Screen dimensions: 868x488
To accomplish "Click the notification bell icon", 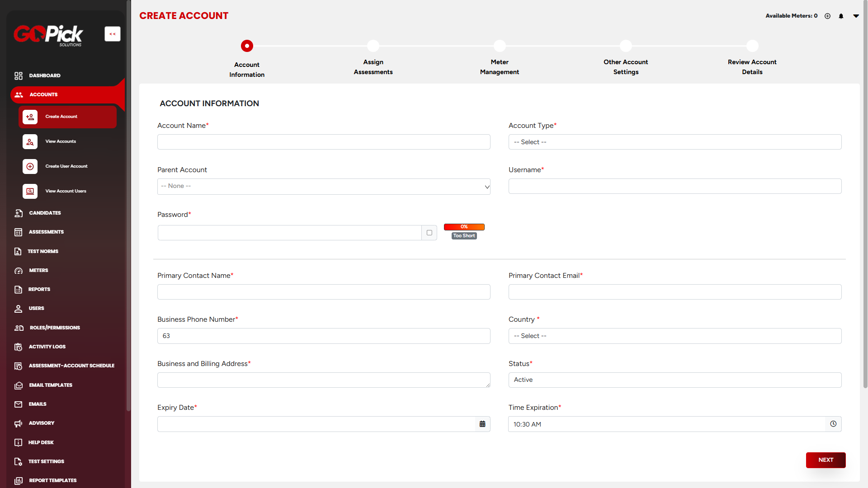I will (841, 16).
